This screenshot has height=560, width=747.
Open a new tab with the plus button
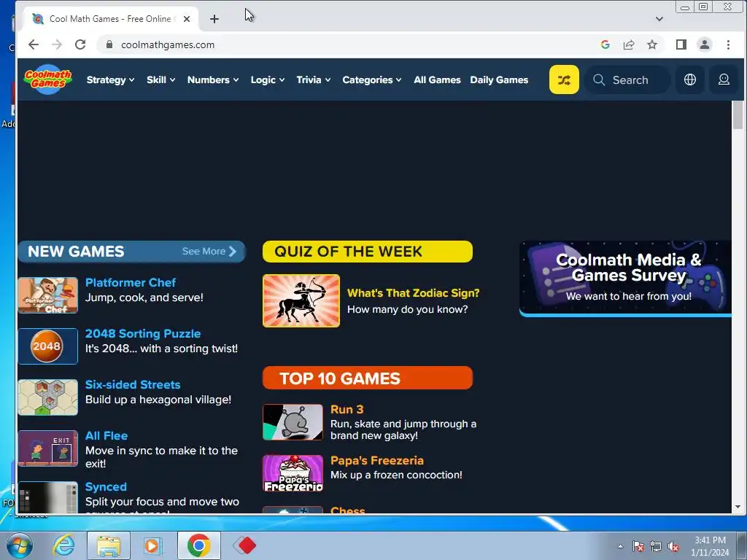coord(214,19)
